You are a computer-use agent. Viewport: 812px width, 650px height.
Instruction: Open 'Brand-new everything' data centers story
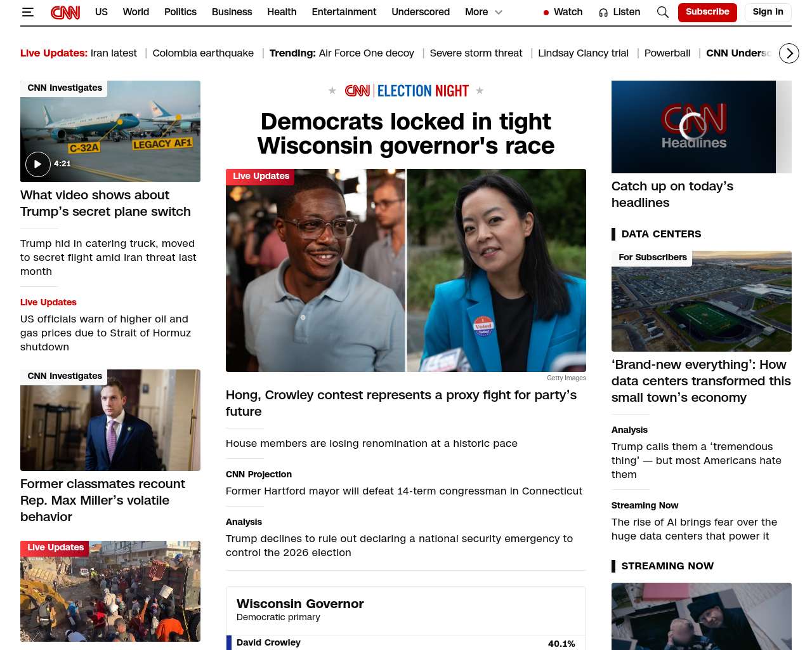(x=701, y=381)
